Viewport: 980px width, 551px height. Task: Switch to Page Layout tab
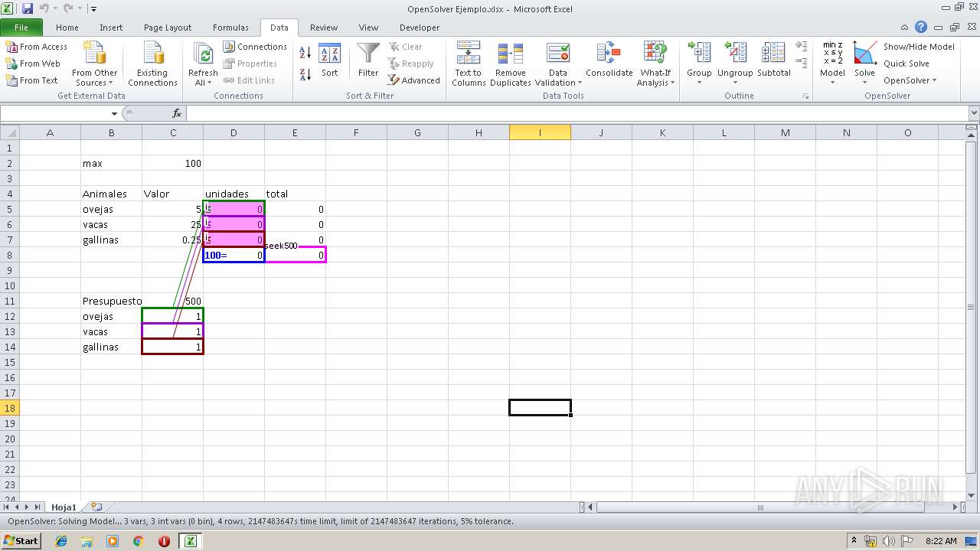click(168, 28)
